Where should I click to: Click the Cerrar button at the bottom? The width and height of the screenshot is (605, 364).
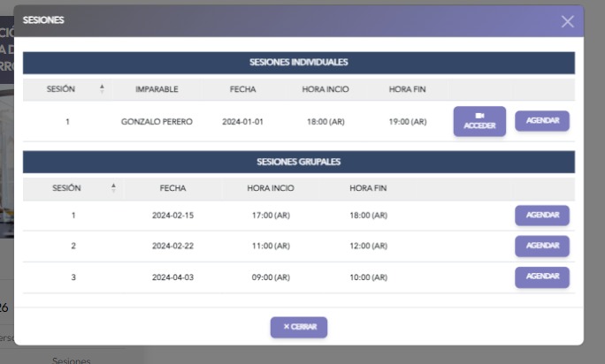[299, 327]
